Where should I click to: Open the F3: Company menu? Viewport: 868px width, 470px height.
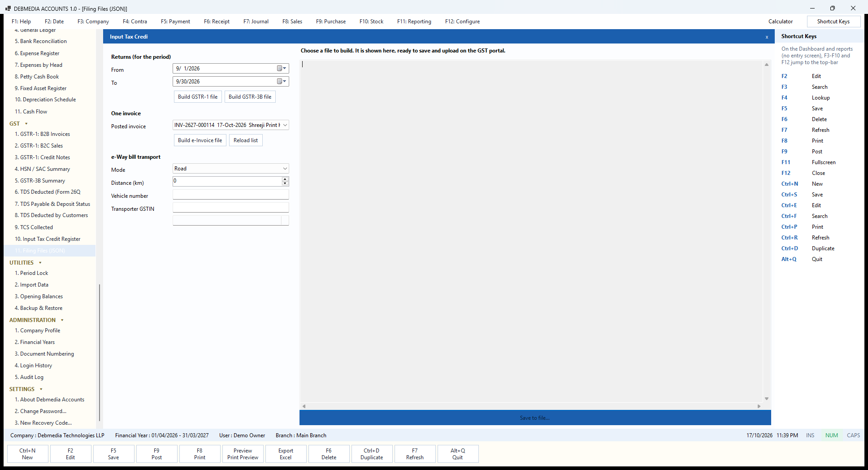[x=93, y=22]
